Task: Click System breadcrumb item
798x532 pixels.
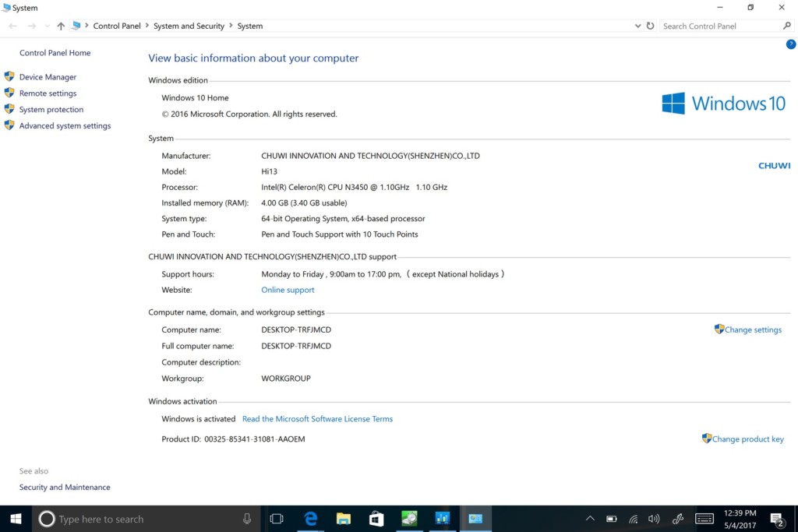Action: click(250, 26)
